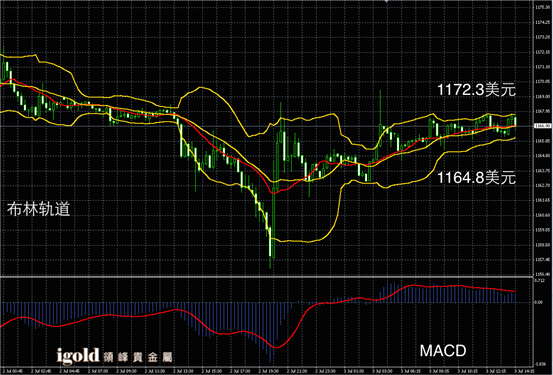Click the MACD 0.712 scale label
This screenshot has width=553, height=375.
539,281
